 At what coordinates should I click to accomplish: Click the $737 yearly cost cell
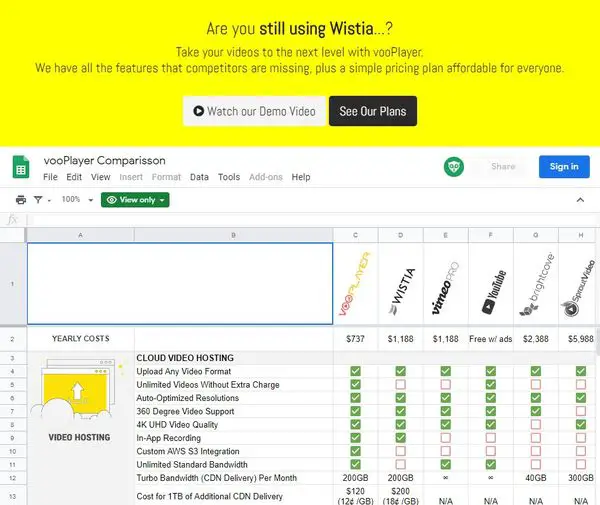coord(355,339)
